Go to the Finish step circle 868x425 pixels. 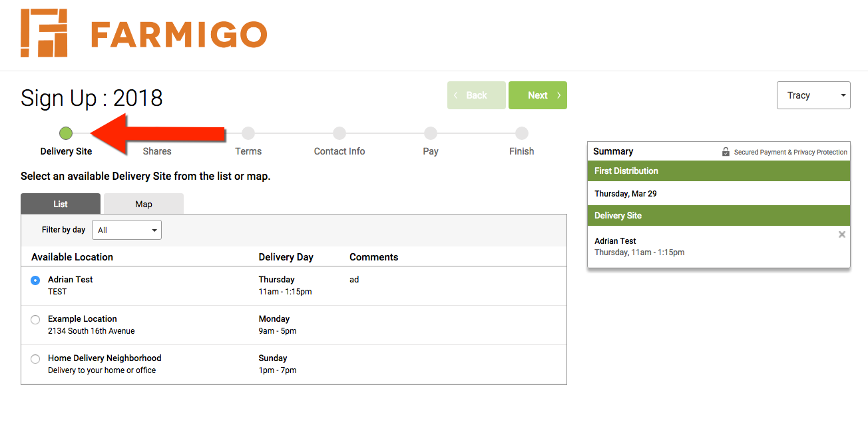coord(522,133)
